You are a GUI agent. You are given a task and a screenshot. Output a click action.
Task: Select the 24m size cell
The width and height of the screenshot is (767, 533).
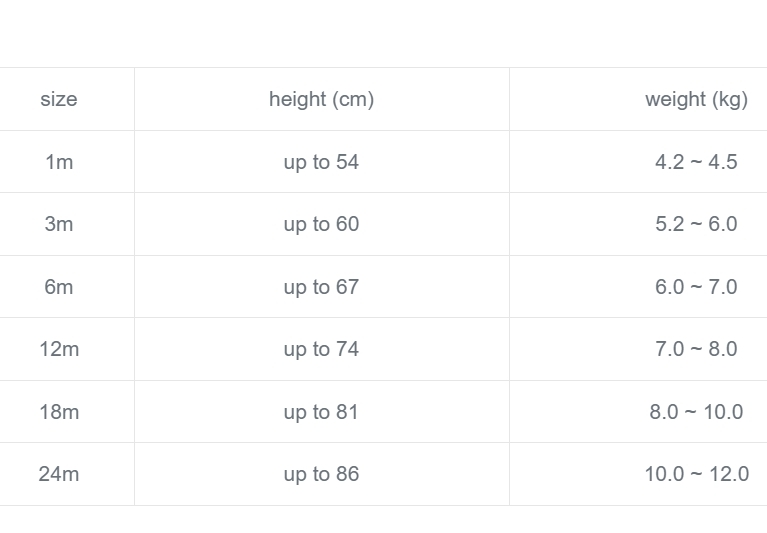[x=59, y=474]
